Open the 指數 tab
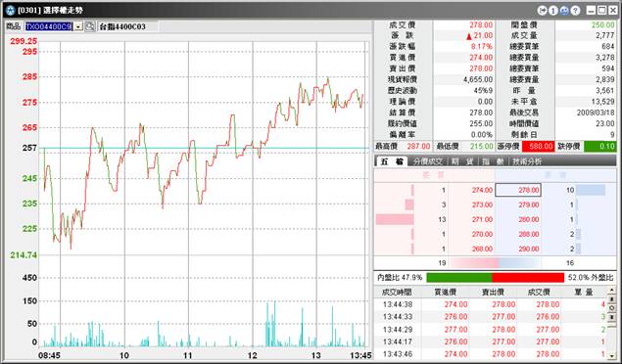 point(493,161)
